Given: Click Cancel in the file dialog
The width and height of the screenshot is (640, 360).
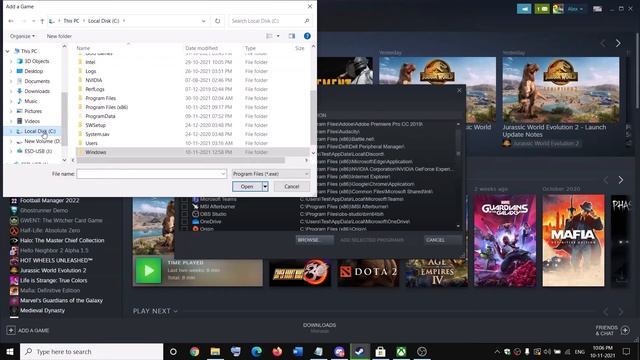Looking at the screenshot, I should [292, 187].
